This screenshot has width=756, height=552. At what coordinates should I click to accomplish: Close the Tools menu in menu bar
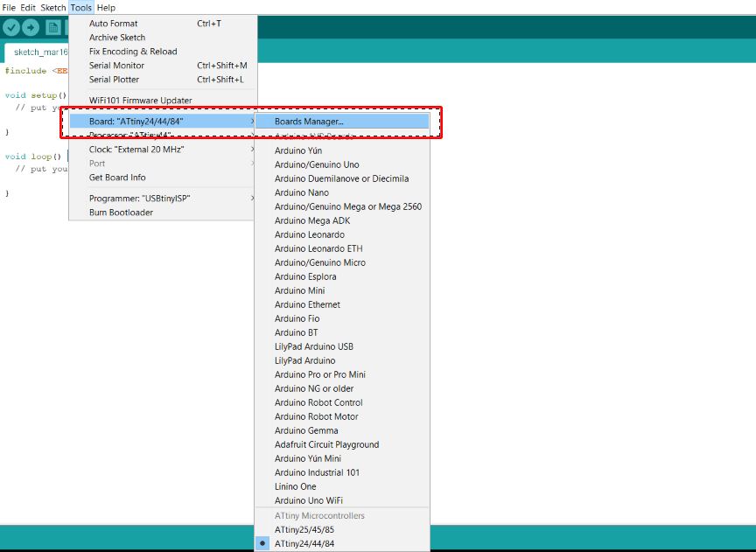tap(81, 8)
